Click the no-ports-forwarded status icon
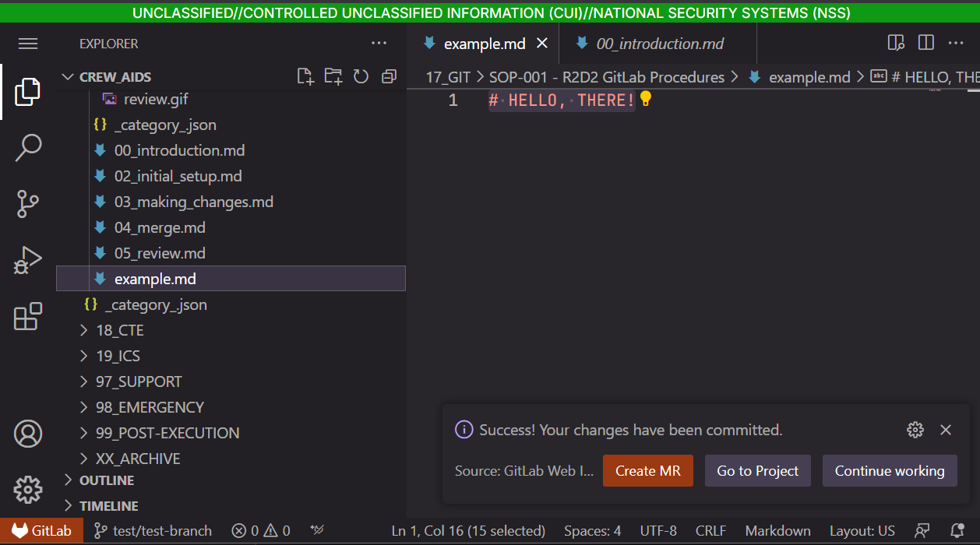 317,531
